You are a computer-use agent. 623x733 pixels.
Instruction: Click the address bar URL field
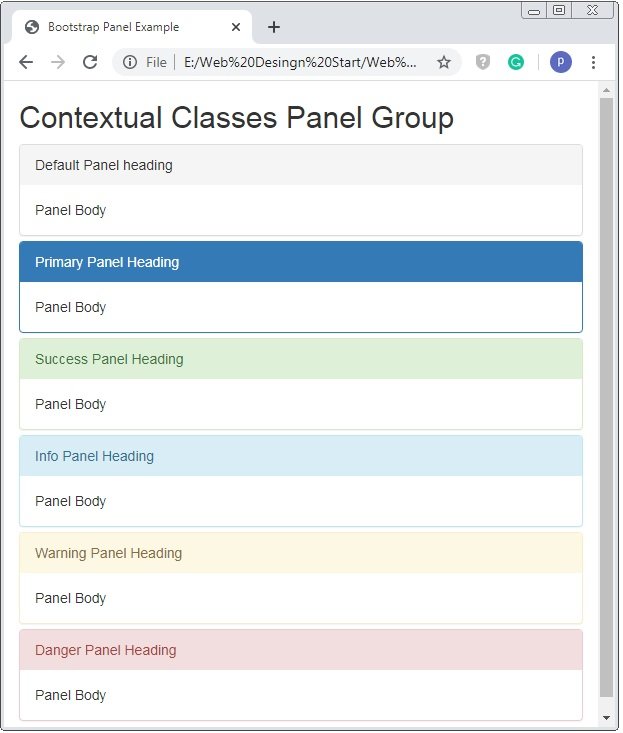pyautogui.click(x=300, y=62)
